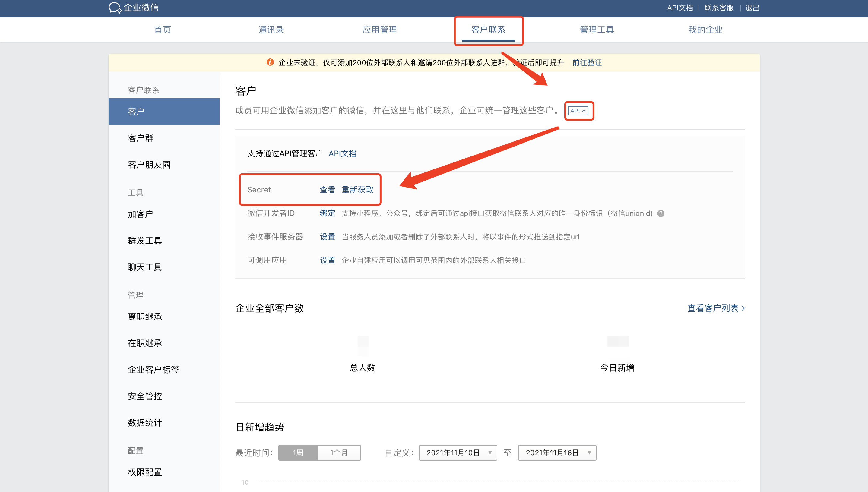Select the 1个月 time range

pyautogui.click(x=339, y=453)
